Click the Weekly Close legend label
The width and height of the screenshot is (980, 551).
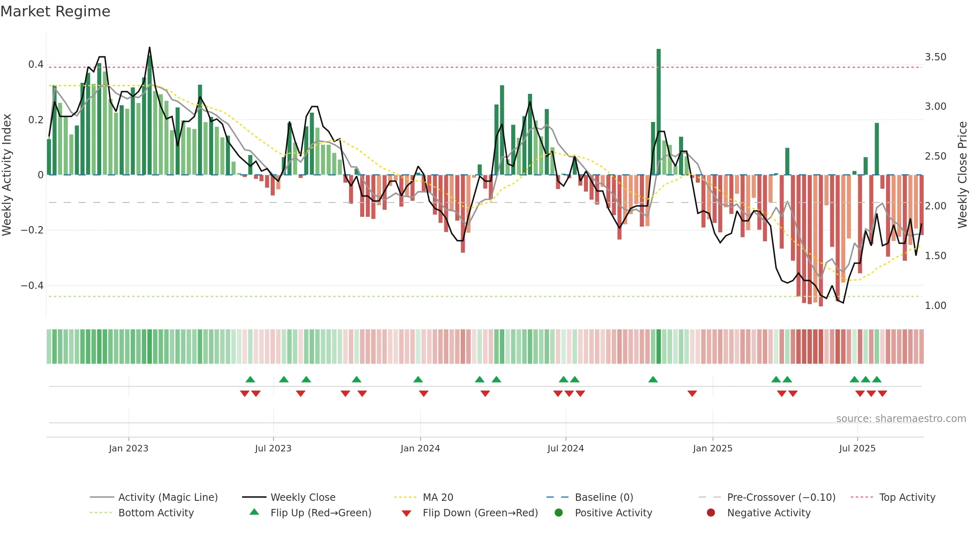pyautogui.click(x=303, y=497)
